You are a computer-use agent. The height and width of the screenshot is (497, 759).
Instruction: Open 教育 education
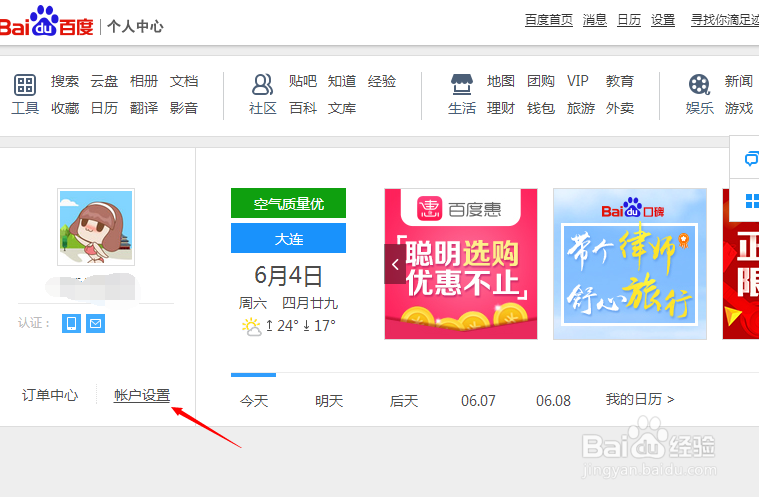(x=620, y=81)
